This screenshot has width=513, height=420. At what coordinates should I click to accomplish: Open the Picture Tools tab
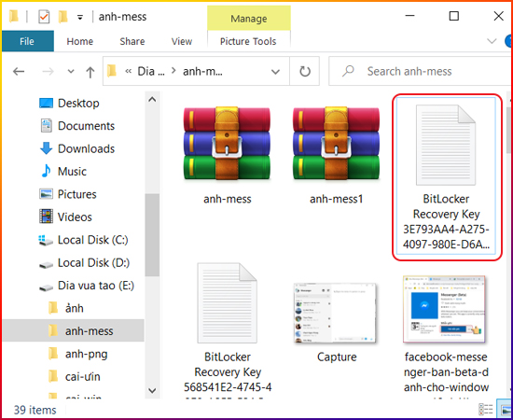pyautogui.click(x=248, y=41)
